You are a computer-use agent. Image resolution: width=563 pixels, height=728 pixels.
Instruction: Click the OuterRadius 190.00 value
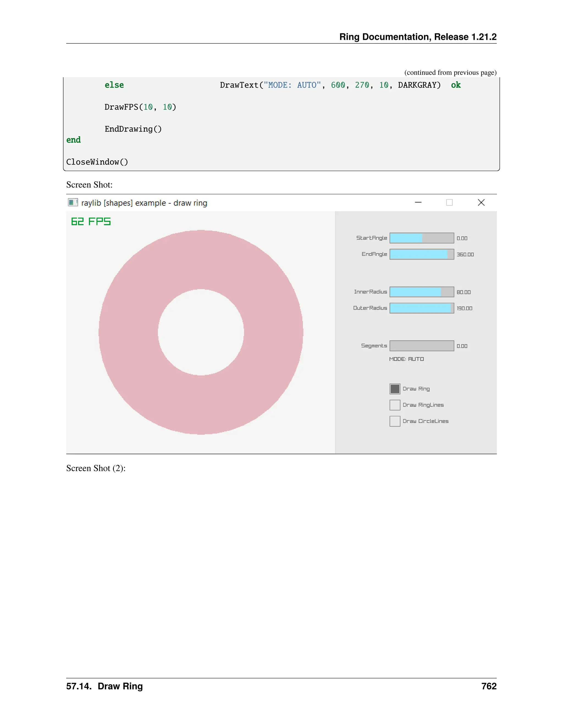click(464, 308)
